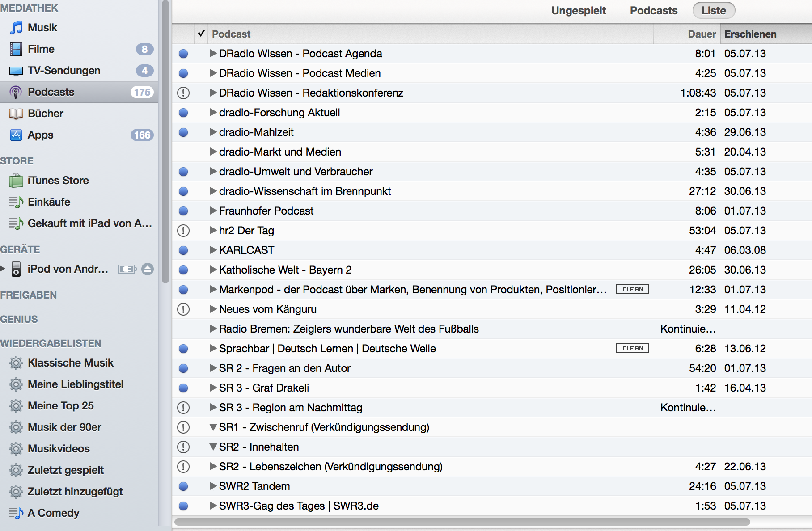Expand the dradio-Markt und Medien podcast
Image resolution: width=812 pixels, height=531 pixels.
coord(213,152)
